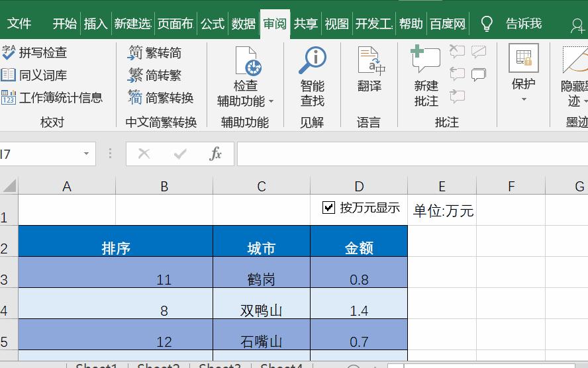This screenshot has height=368, width=588.
Task: Click the 金额 header cell
Action: (x=360, y=241)
